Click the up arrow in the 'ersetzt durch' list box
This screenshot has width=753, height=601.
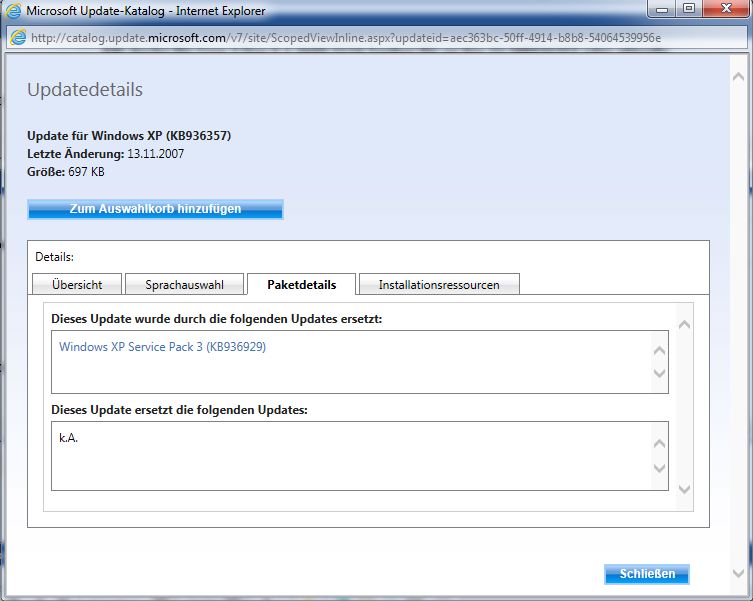tap(660, 351)
